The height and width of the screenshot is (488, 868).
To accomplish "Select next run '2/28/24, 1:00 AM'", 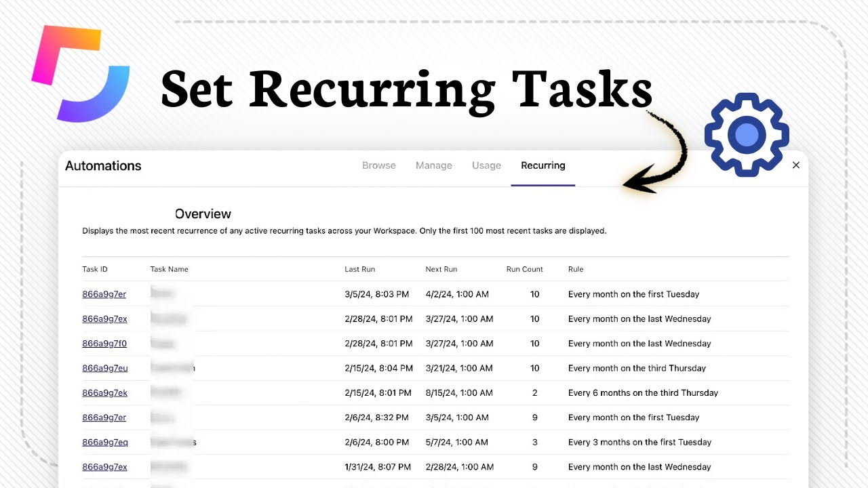I will (x=459, y=467).
